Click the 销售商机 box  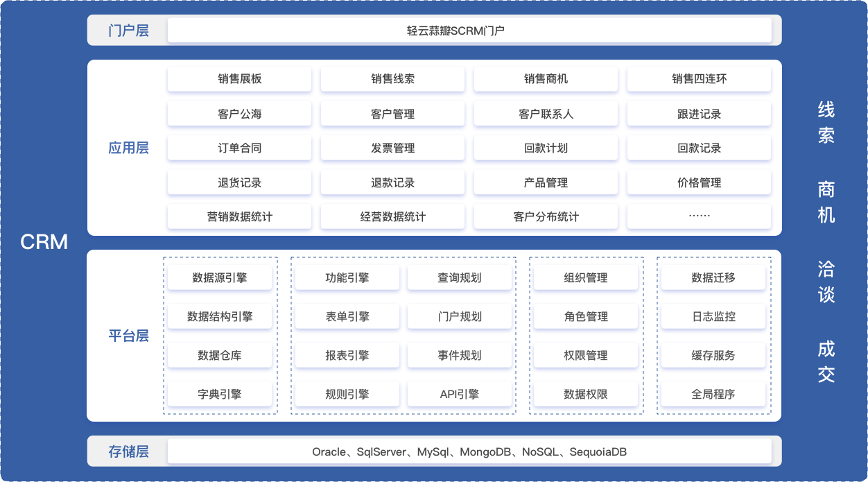(546, 78)
